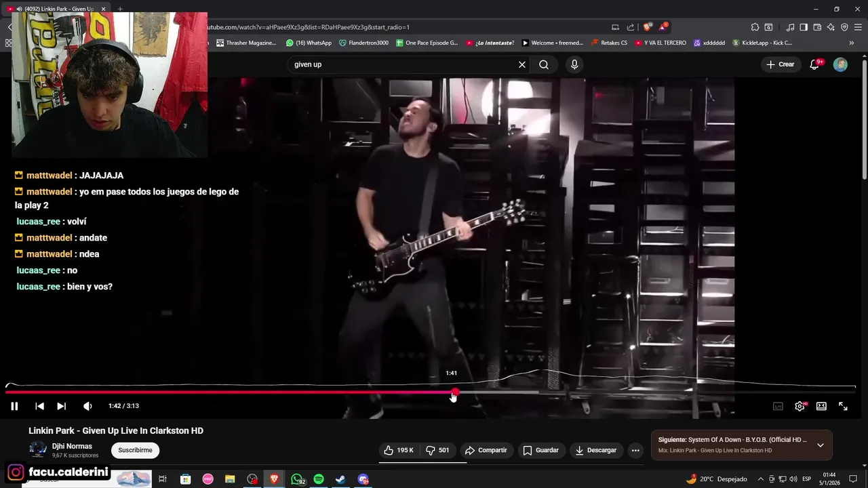Screen dimensions: 868x488
Task: Click the browser address bar URL
Action: 309,27
